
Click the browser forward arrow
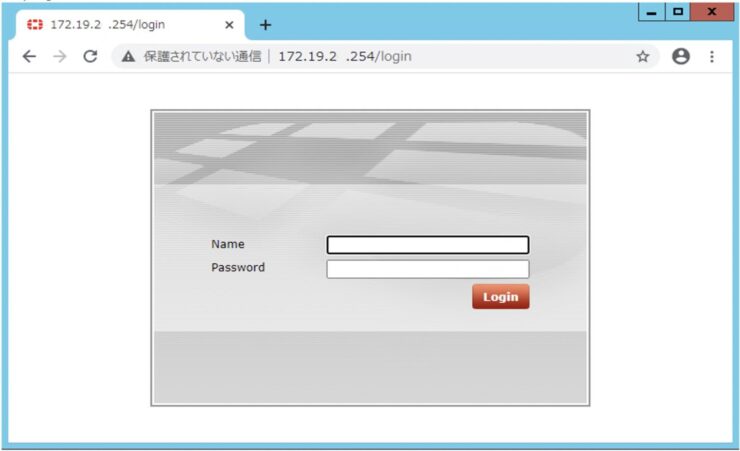[59, 57]
